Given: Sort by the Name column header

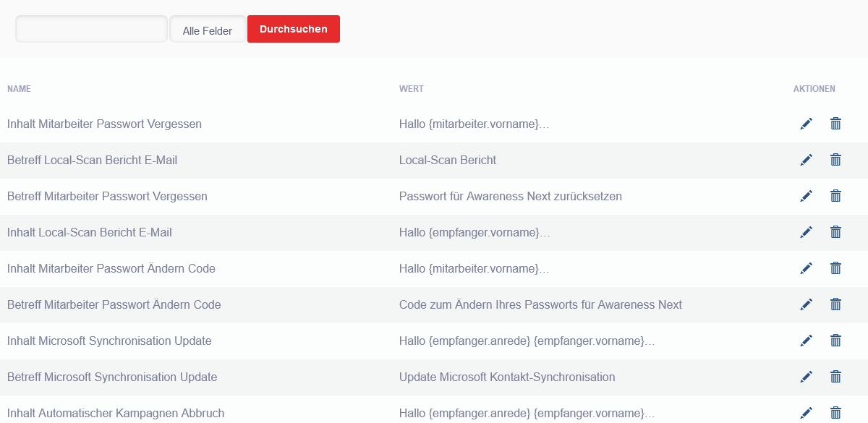Looking at the screenshot, I should click(19, 89).
